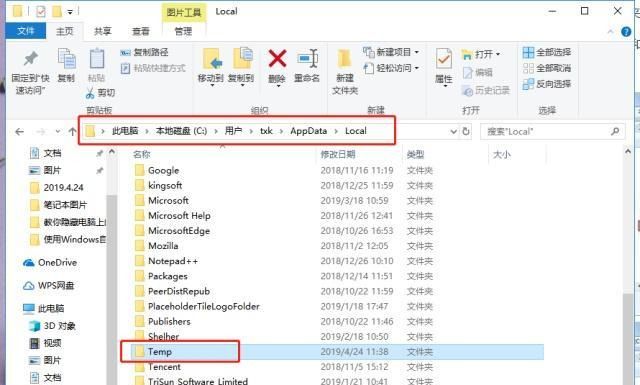640x385 pixels.
Task: Open the File (文件) menu tab
Action: 25,31
